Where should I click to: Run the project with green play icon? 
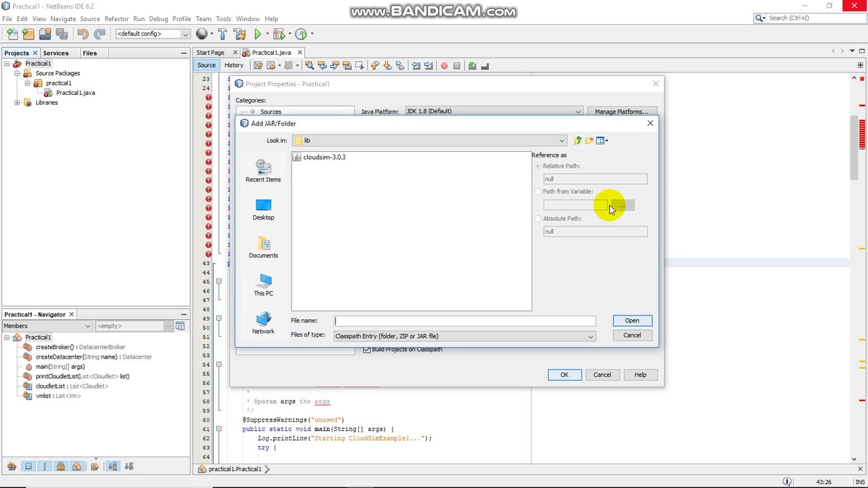[x=258, y=34]
